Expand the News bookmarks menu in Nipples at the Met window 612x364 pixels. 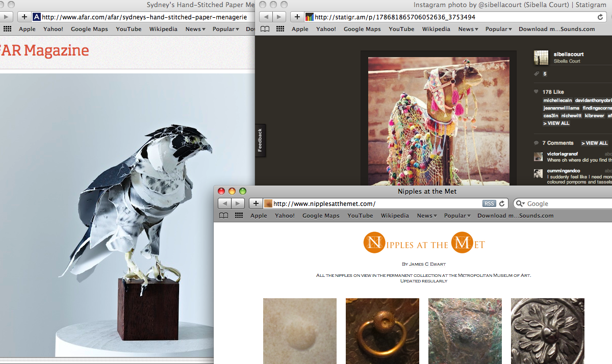426,216
